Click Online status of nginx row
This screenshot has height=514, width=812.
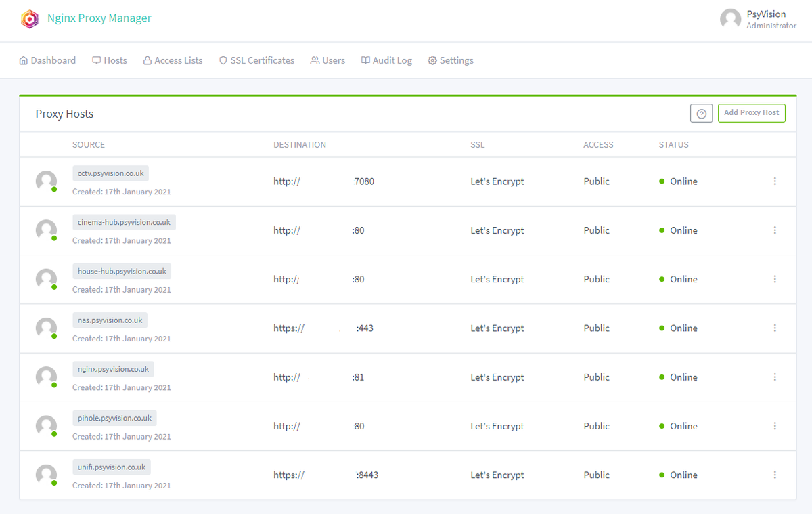678,377
